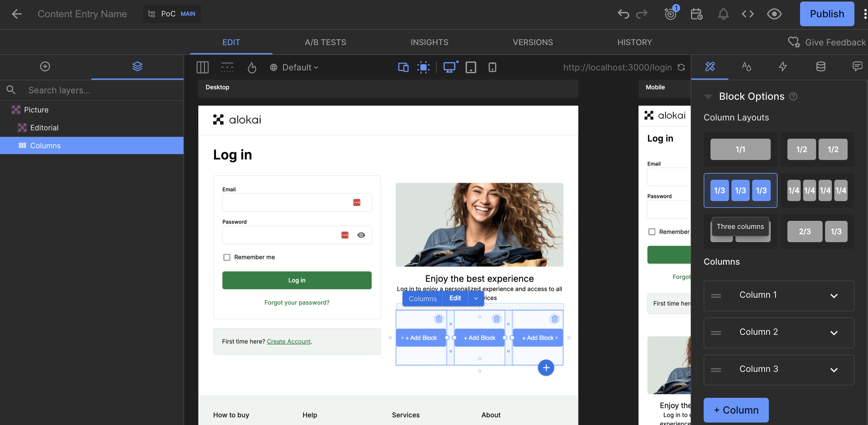This screenshot has width=868, height=425.
Task: Focus the Search layers field
Action: (x=92, y=90)
